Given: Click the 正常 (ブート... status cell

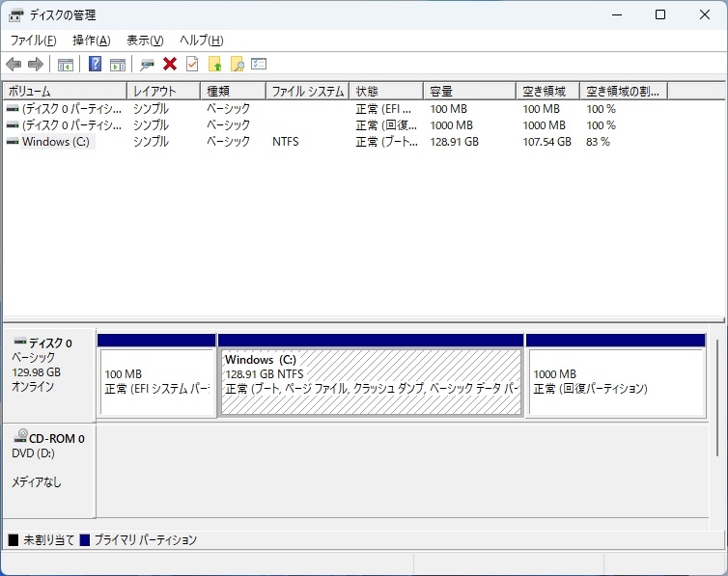Looking at the screenshot, I should 387,142.
